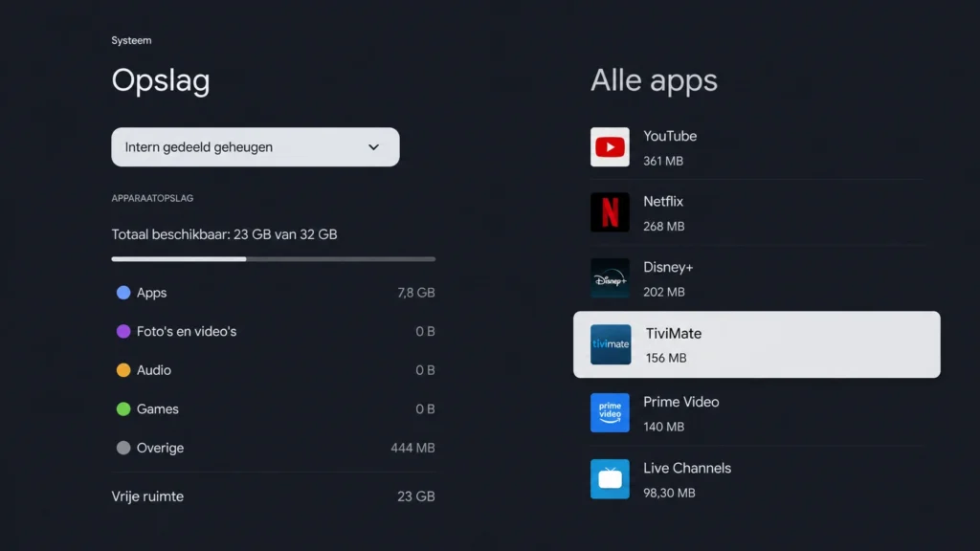Click the 7,8 GB Apps value
This screenshot has height=551, width=980.
[415, 293]
